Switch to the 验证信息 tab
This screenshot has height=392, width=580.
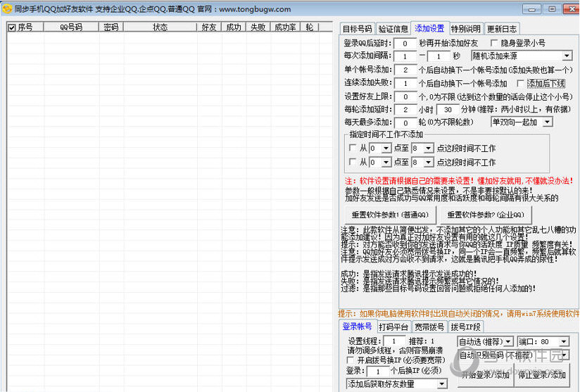(x=393, y=29)
